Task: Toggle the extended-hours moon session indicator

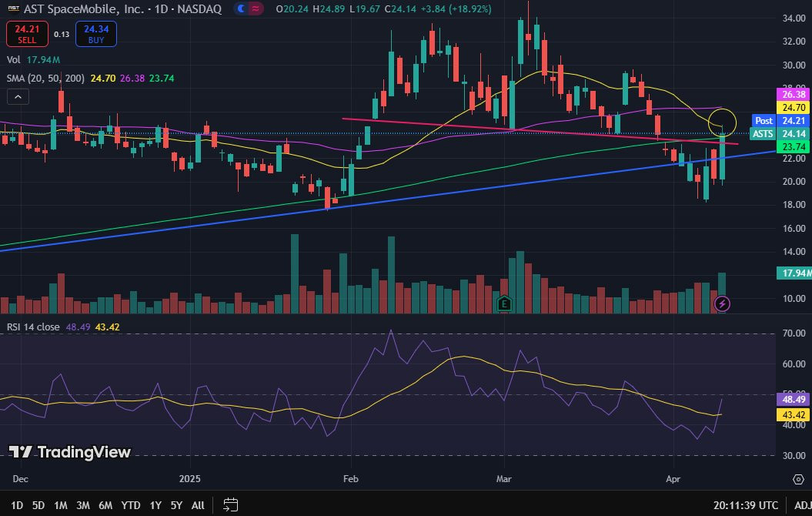Action: [241, 8]
